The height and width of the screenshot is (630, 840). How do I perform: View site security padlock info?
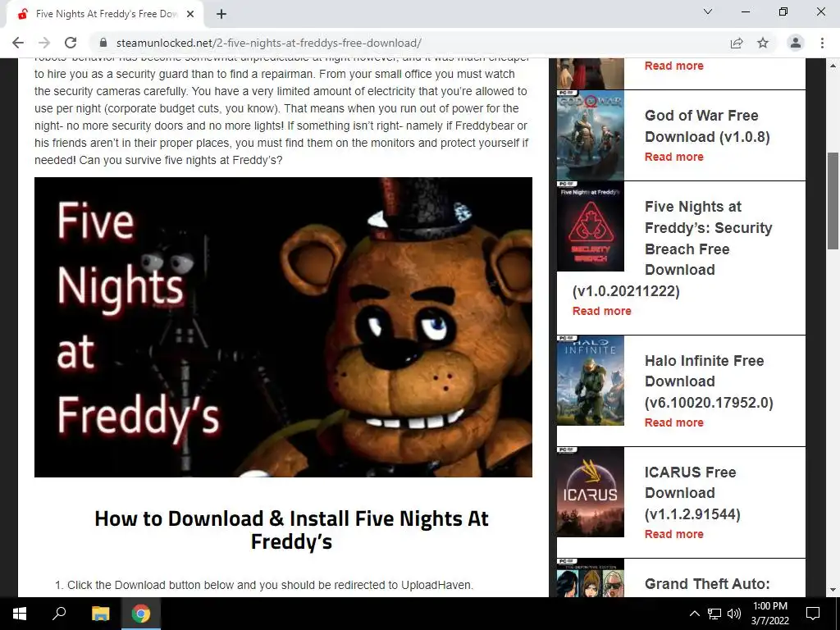pos(103,43)
